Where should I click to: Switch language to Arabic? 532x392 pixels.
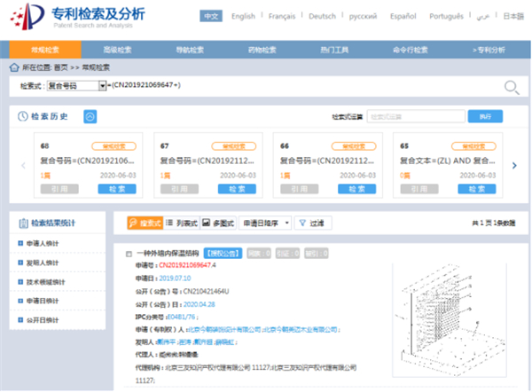click(x=483, y=16)
